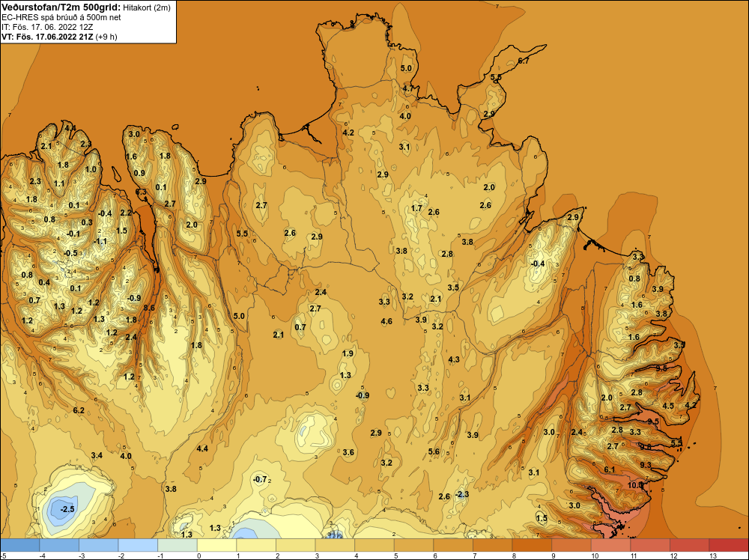Click the legend swatch between -5 and -4
This screenshot has width=749, height=560.
click(20, 545)
